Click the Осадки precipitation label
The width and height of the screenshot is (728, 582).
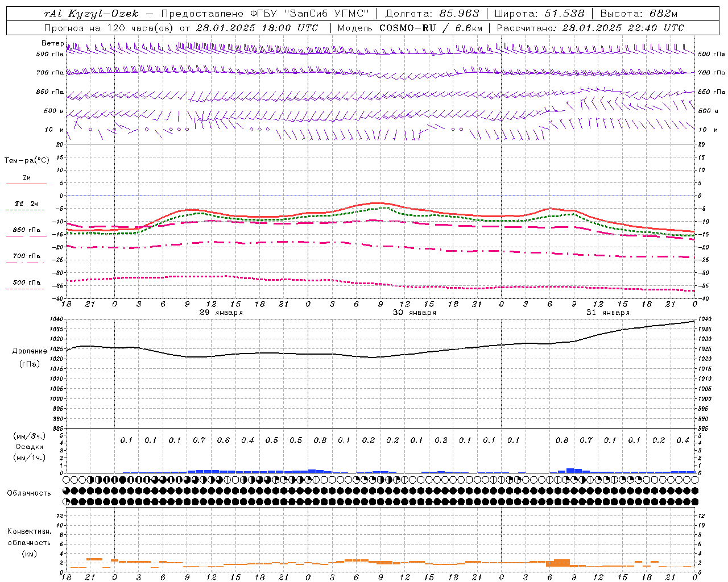pyautogui.click(x=30, y=447)
